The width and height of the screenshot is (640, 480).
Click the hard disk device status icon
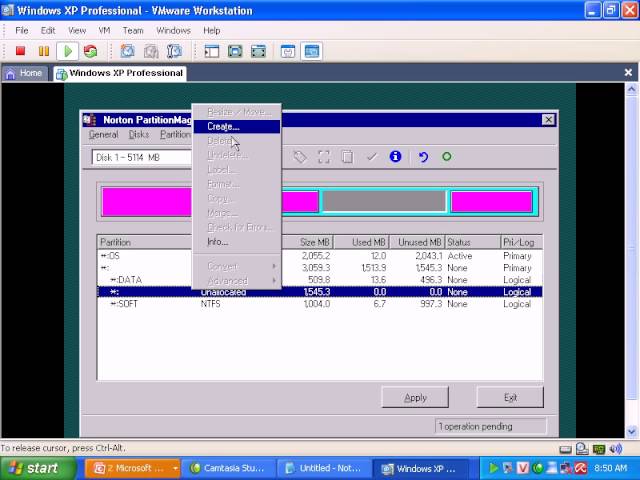click(x=566, y=449)
